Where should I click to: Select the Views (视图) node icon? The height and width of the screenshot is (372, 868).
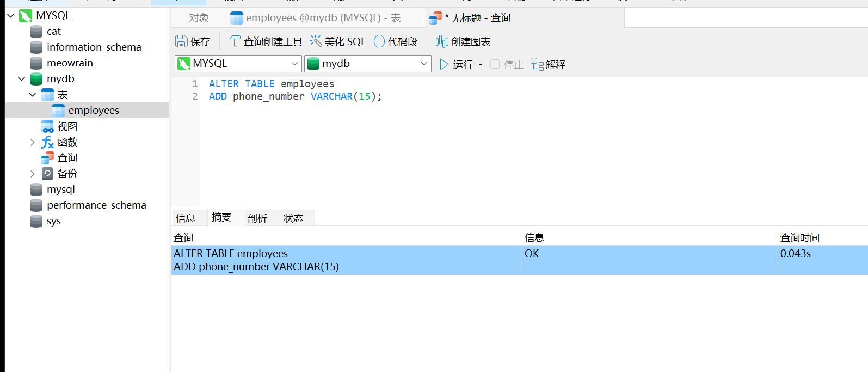48,126
